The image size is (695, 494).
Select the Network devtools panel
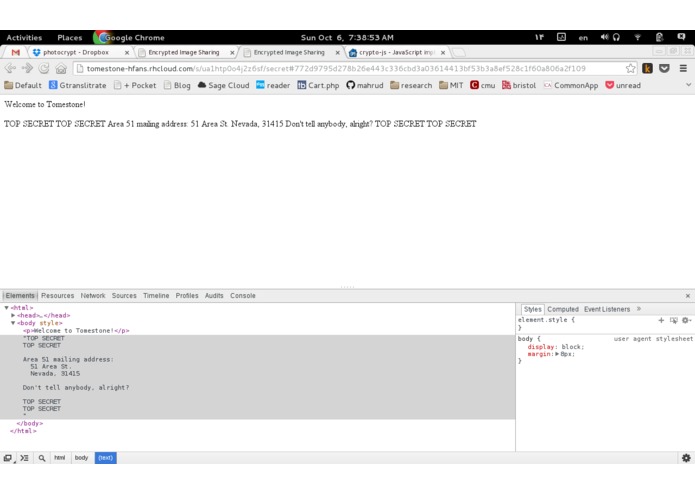point(93,296)
